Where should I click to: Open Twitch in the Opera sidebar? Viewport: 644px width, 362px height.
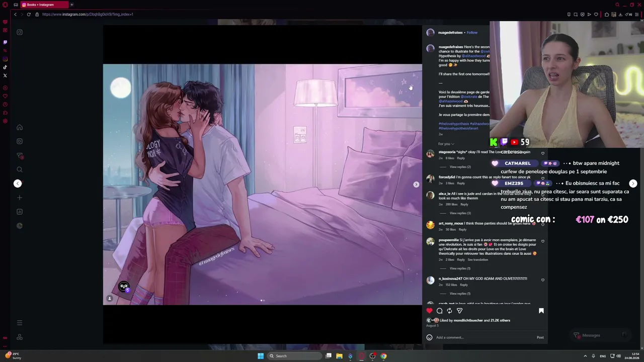tap(5, 42)
